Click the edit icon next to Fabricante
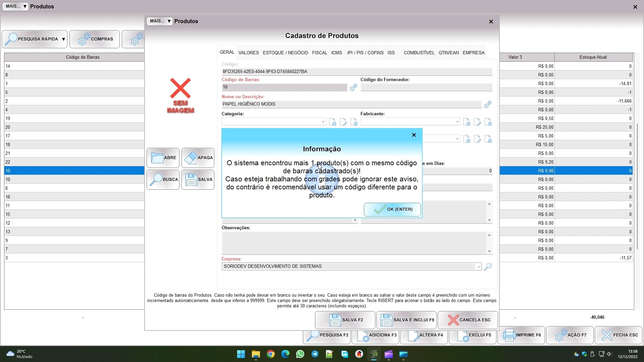The height and width of the screenshot is (362, 644). [x=477, y=122]
